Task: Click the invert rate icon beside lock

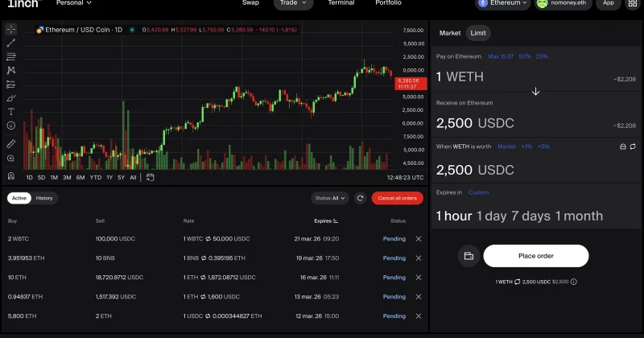Action: (x=633, y=146)
